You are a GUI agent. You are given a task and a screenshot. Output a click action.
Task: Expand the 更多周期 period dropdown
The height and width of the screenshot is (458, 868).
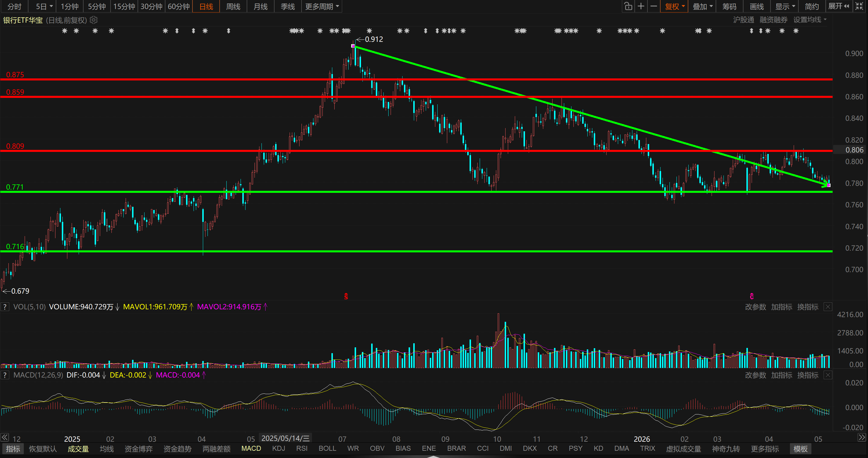[x=322, y=6]
